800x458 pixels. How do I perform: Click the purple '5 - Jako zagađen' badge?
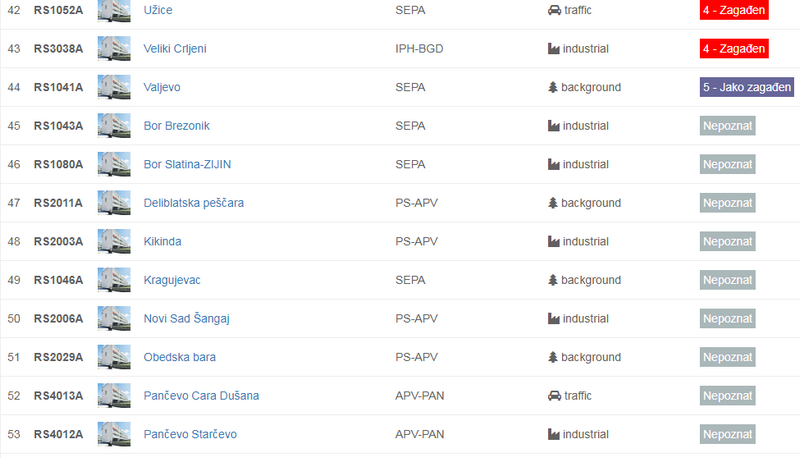point(747,87)
